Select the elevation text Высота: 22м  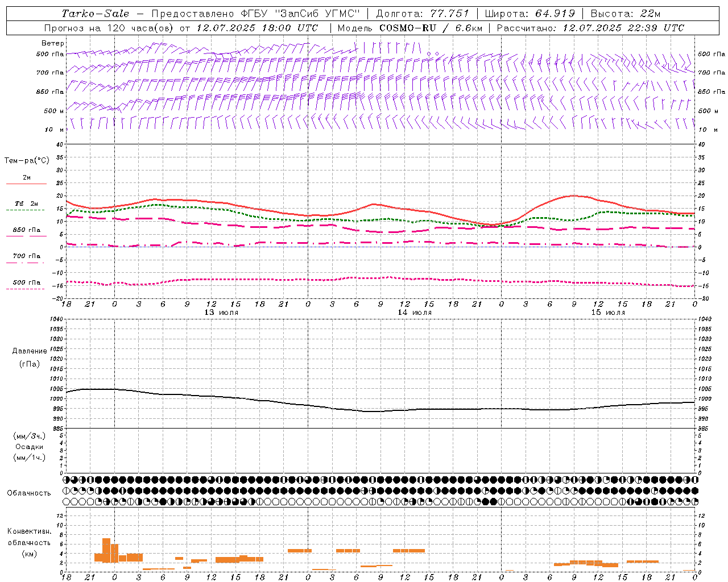tap(626, 14)
